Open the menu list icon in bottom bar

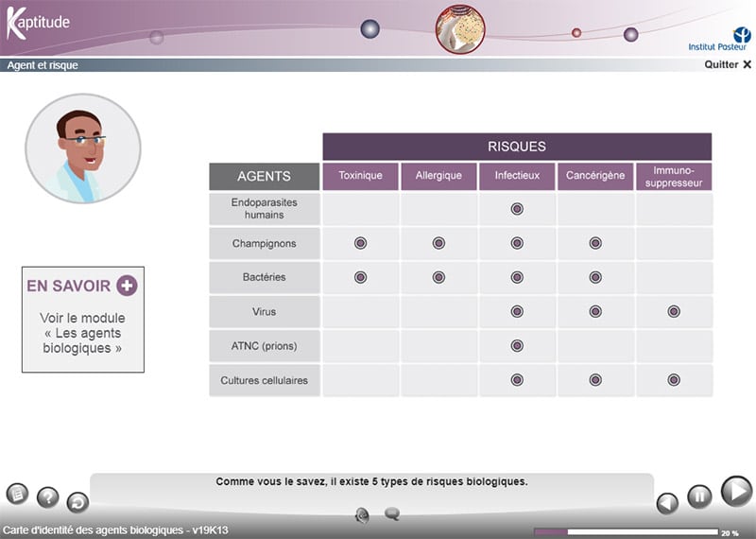click(17, 494)
